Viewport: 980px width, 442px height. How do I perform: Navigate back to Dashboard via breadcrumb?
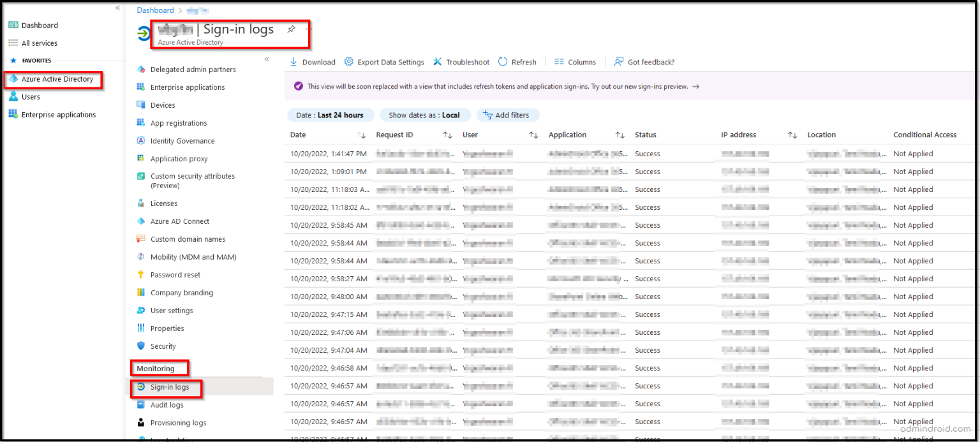click(x=155, y=10)
